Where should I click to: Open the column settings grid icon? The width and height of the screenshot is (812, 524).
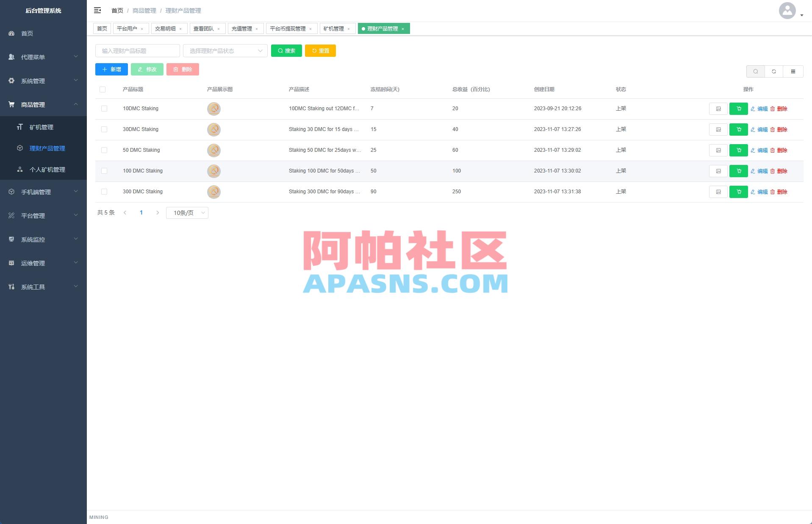click(793, 71)
